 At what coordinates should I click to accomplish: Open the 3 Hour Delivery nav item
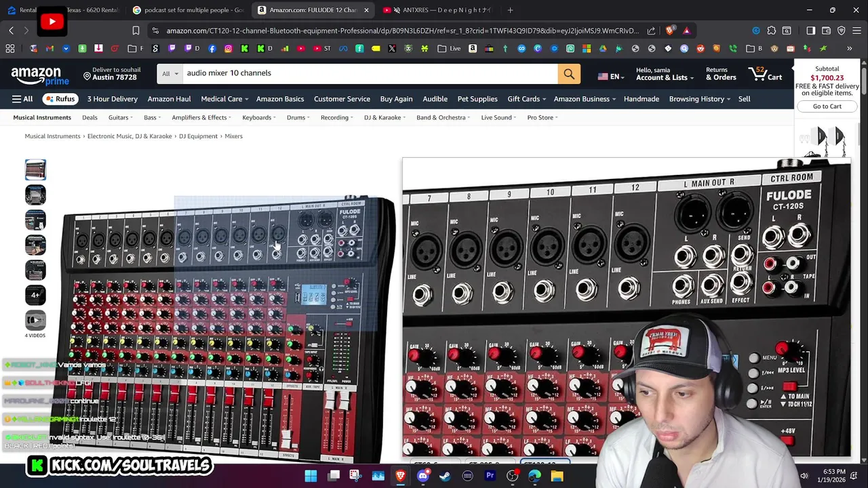click(112, 99)
